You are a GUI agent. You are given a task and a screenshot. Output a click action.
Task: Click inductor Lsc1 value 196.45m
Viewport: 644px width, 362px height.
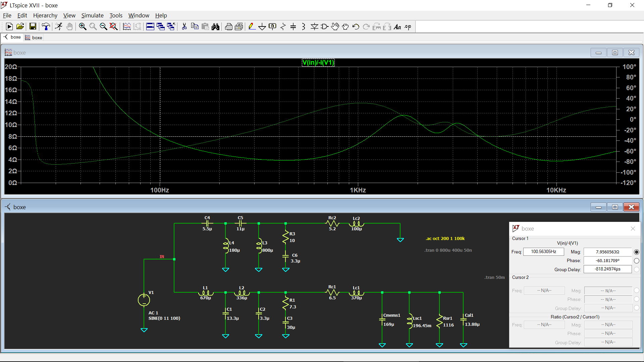pyautogui.click(x=422, y=325)
